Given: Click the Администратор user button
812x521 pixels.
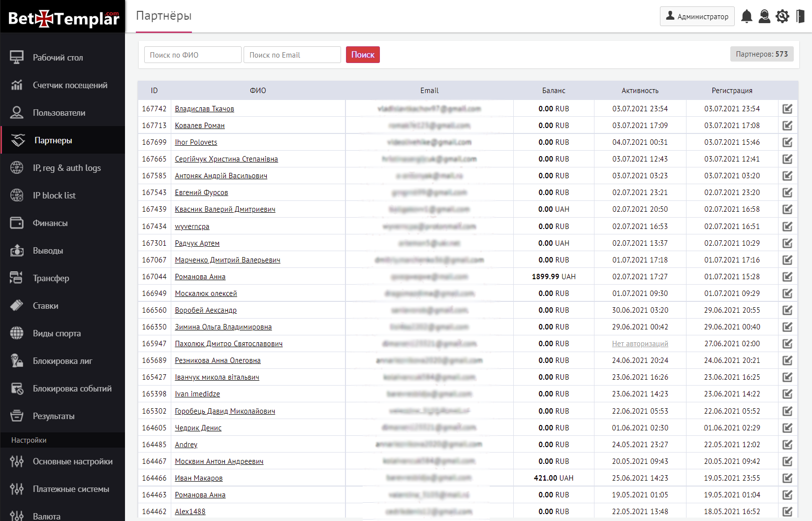Looking at the screenshot, I should coord(697,16).
